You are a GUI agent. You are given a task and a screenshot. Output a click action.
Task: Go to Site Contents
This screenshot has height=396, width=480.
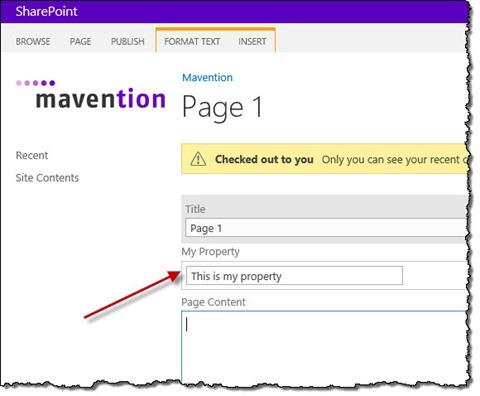47,178
